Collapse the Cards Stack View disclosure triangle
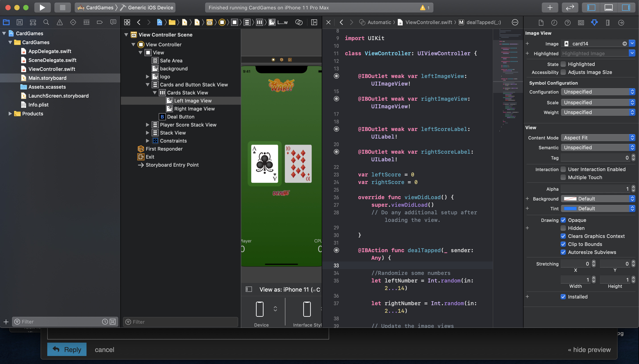 click(x=155, y=93)
